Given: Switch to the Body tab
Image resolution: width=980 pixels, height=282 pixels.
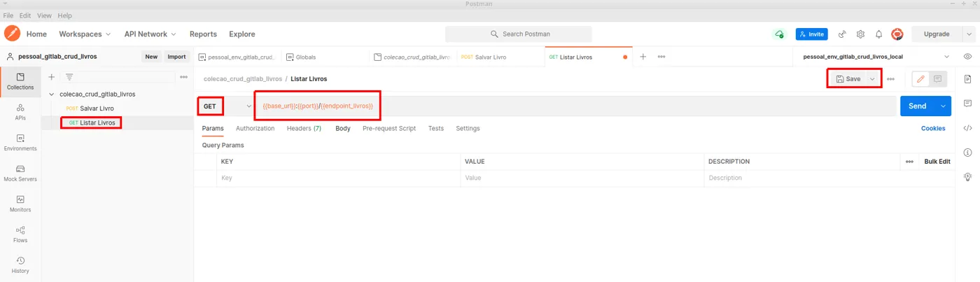Looking at the screenshot, I should pyautogui.click(x=342, y=129).
